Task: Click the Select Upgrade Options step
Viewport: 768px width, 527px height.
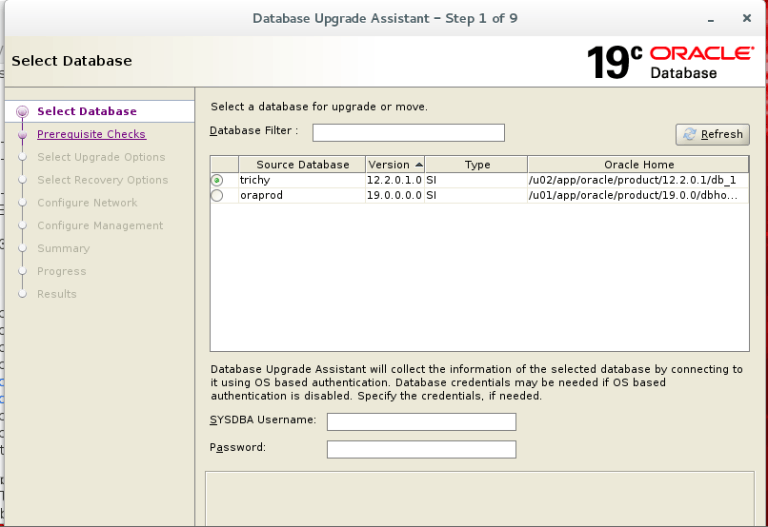Action: pyautogui.click(x=101, y=157)
